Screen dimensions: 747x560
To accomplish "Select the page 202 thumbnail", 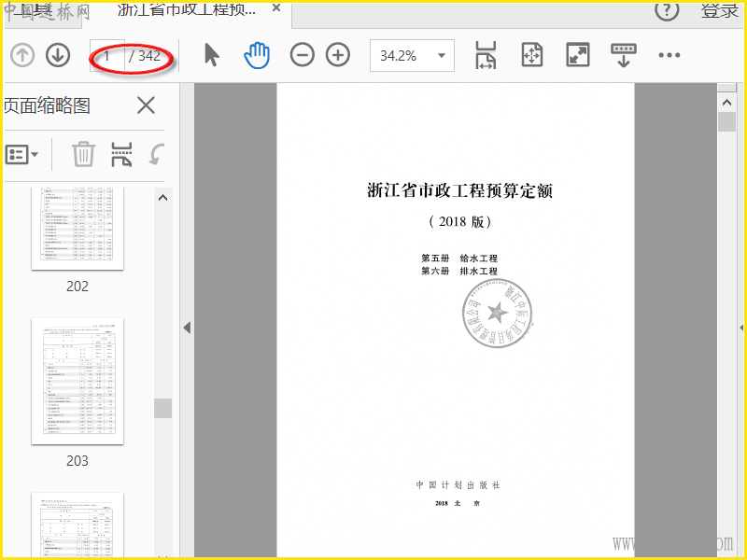I will click(x=78, y=229).
